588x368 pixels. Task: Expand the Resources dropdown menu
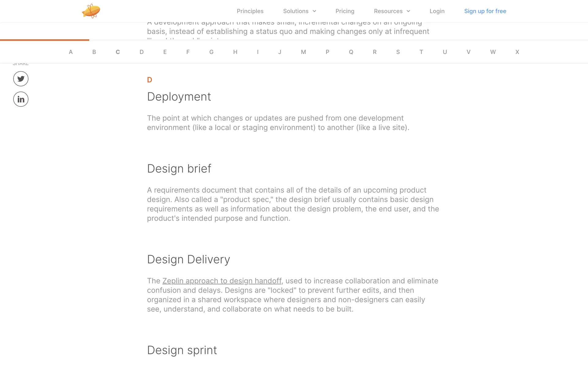coord(392,11)
